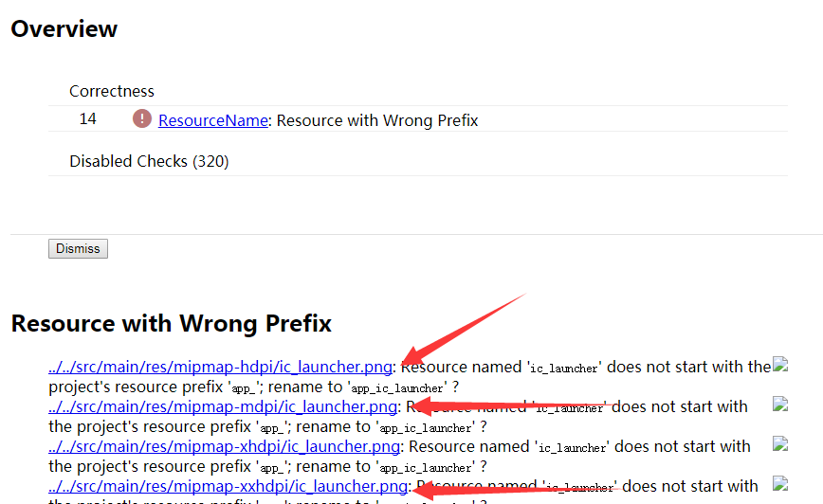Viewport: 823px width, 504px height.
Task: Open the mipmap-mdpi/ic_launcher.png file link
Action: click(x=223, y=406)
